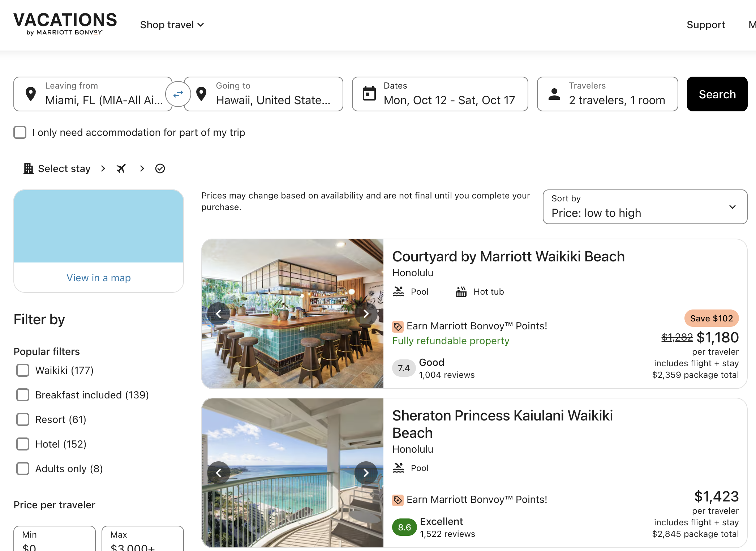Image resolution: width=756 pixels, height=551 pixels.
Task: Click the person icon in Travelers field
Action: (x=554, y=94)
